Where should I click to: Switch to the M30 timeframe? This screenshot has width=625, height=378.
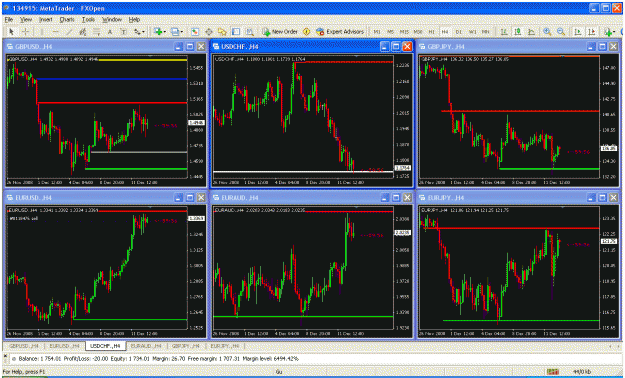click(x=418, y=32)
